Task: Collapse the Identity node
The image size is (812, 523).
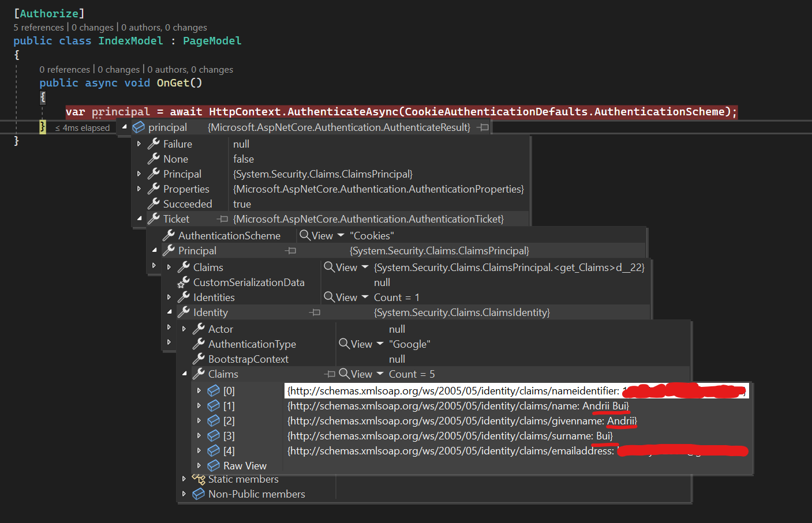Action: (x=169, y=312)
